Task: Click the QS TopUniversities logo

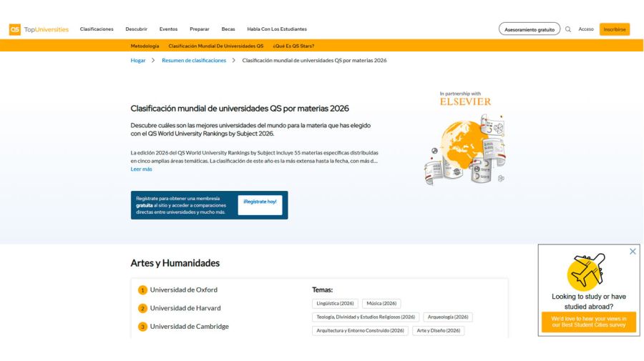Action: click(x=39, y=29)
